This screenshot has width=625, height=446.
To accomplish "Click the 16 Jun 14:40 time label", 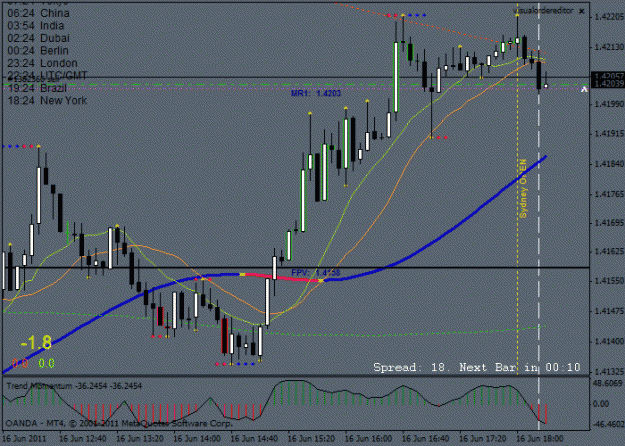I will [x=254, y=439].
